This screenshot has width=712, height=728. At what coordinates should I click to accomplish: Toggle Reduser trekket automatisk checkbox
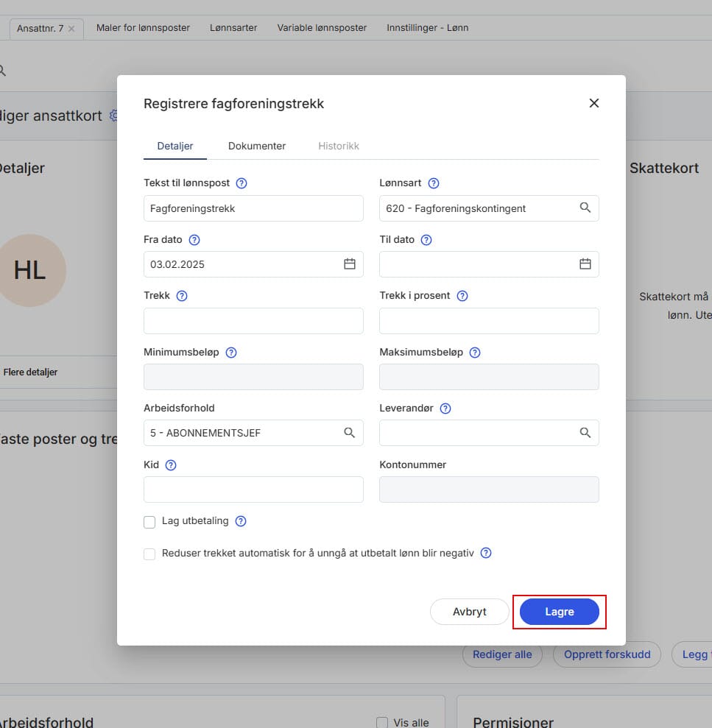(x=149, y=554)
